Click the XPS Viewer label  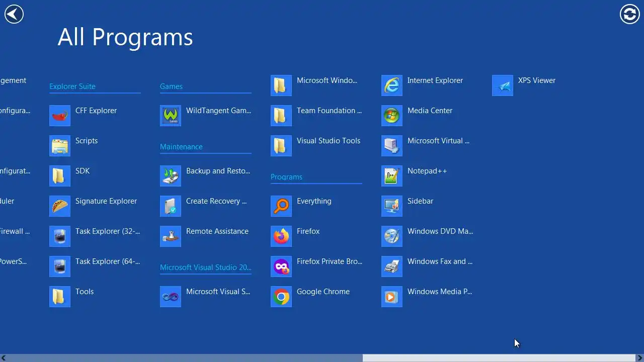(537, 80)
